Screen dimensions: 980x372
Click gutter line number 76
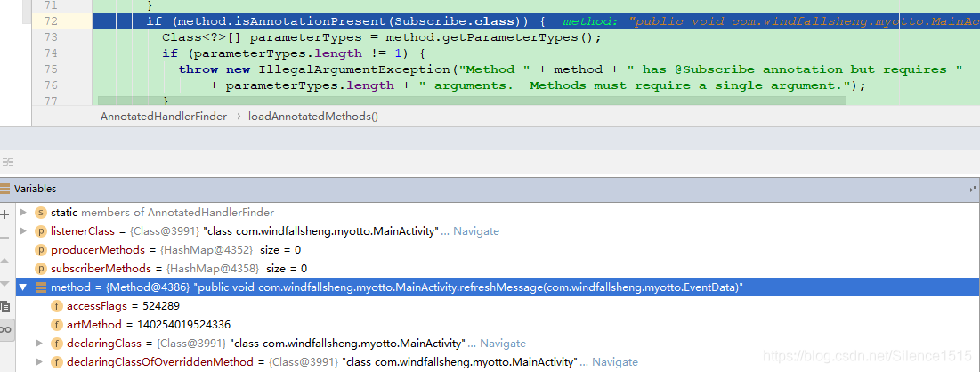coord(51,85)
